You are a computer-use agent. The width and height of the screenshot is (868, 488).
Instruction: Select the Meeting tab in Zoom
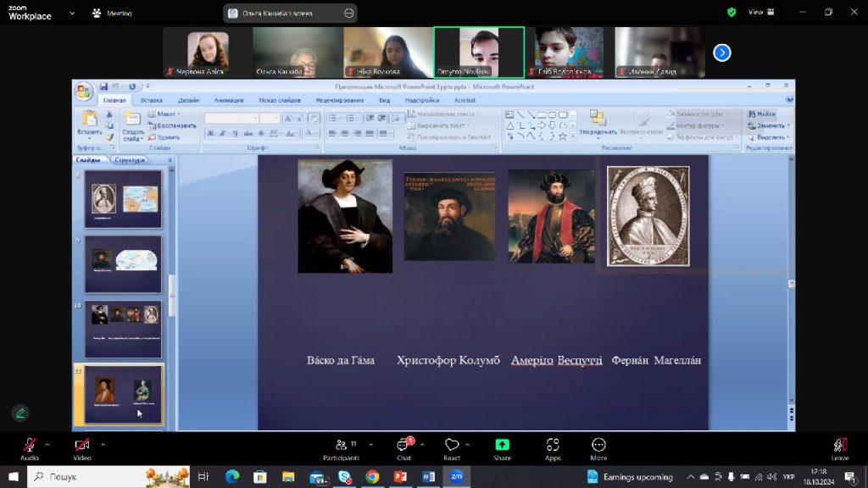click(113, 14)
